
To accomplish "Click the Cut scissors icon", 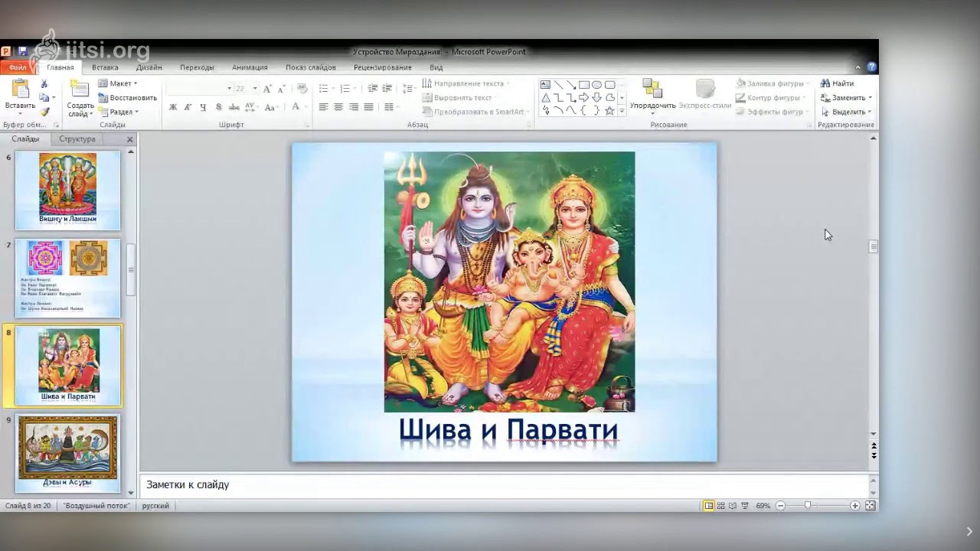I will [x=44, y=83].
